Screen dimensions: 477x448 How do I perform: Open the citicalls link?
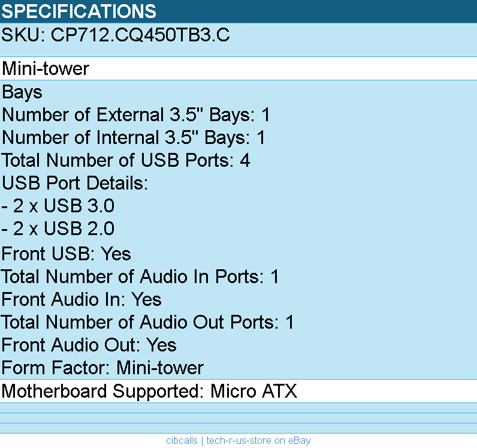click(x=182, y=441)
